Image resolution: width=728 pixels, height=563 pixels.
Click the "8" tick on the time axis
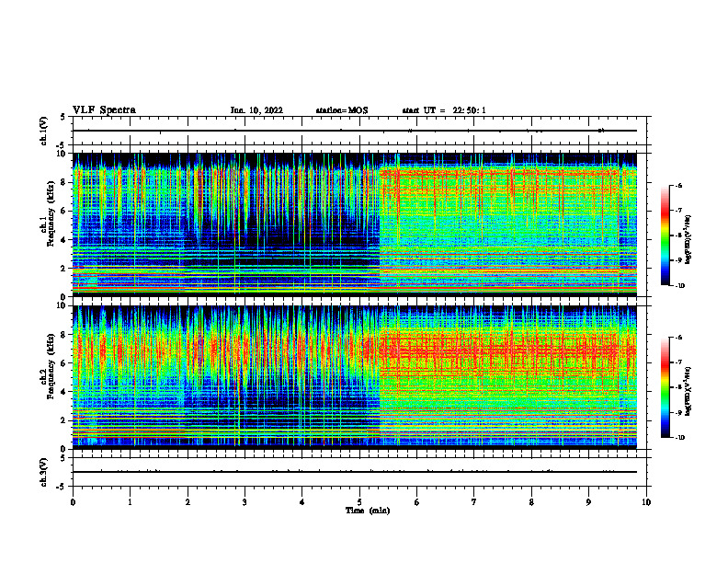coord(531,502)
